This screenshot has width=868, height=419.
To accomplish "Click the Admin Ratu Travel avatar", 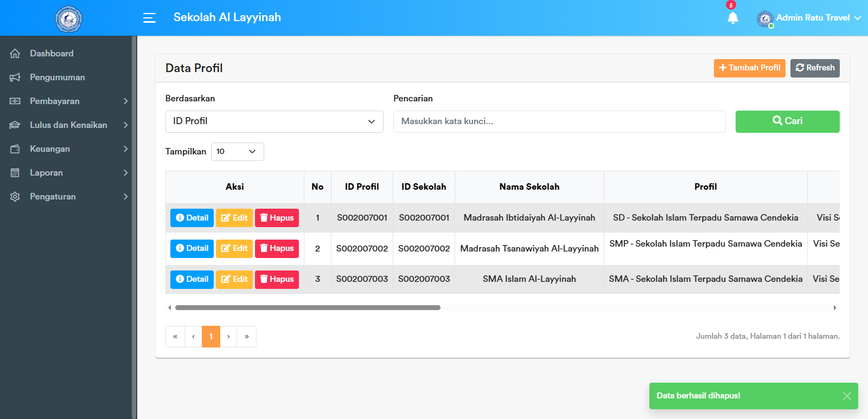I will (x=765, y=19).
